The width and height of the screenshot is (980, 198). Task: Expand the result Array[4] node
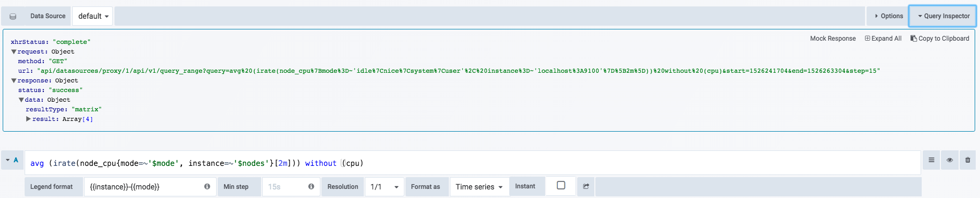tap(28, 119)
